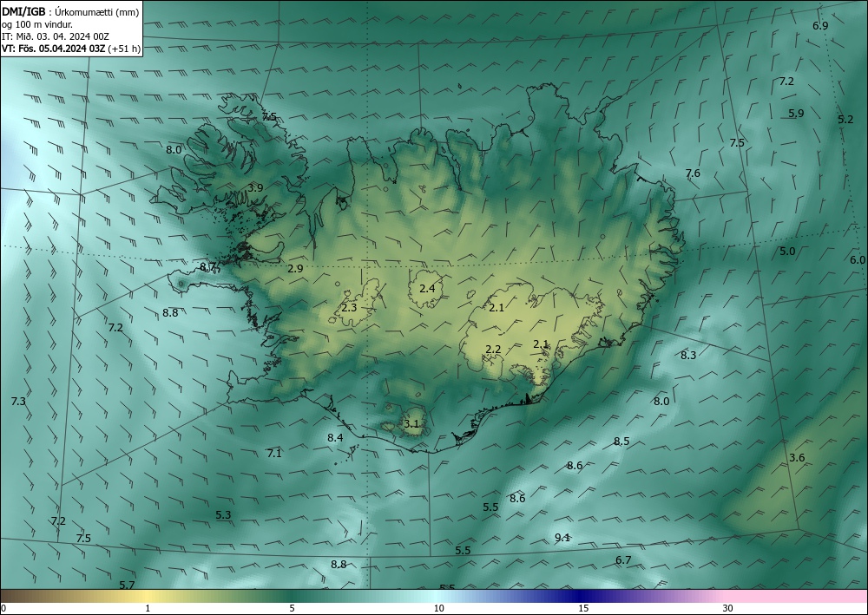Select the initial time 'IT: Mið. 03. 04. 2024 00Z'
This screenshot has height=615, width=868.
coord(56,36)
